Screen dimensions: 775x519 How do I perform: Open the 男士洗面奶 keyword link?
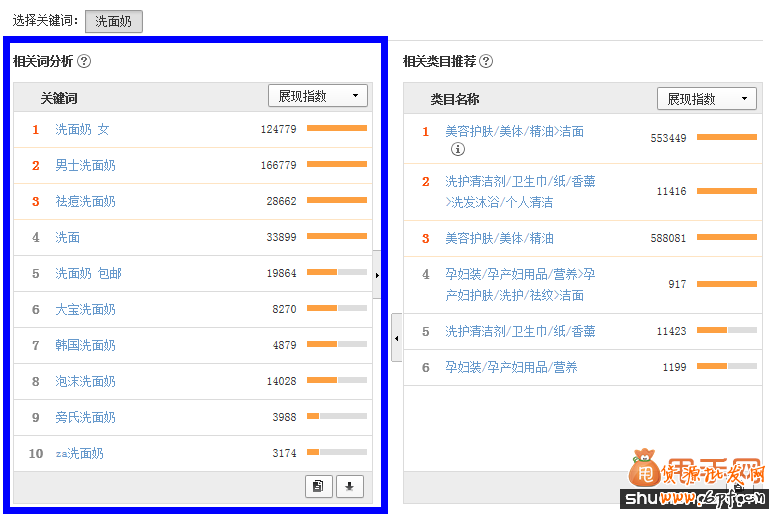(x=85, y=165)
